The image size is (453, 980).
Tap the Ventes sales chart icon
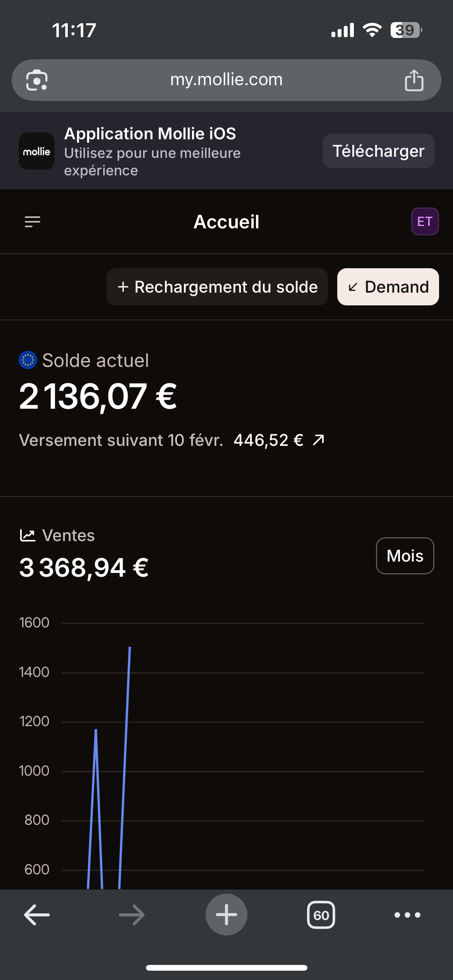pos(27,536)
